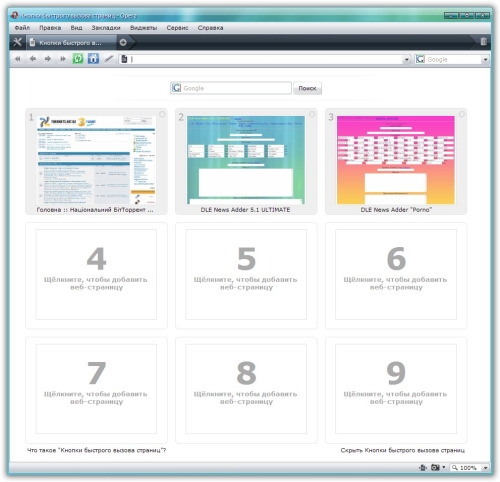The image size is (500, 482).
Task: Open the Сервис menu
Action: 177,28
